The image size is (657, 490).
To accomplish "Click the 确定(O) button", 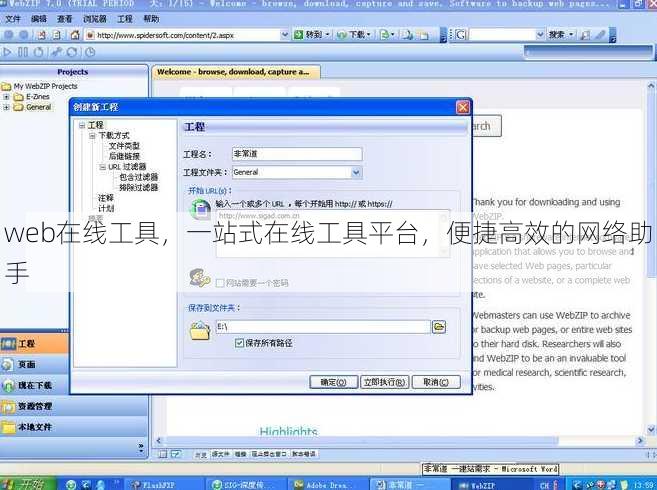I will coord(334,382).
